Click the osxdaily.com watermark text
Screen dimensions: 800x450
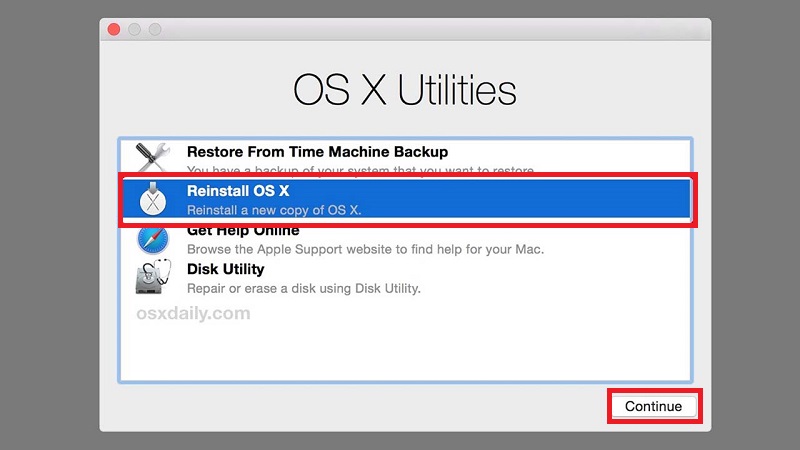(x=193, y=313)
